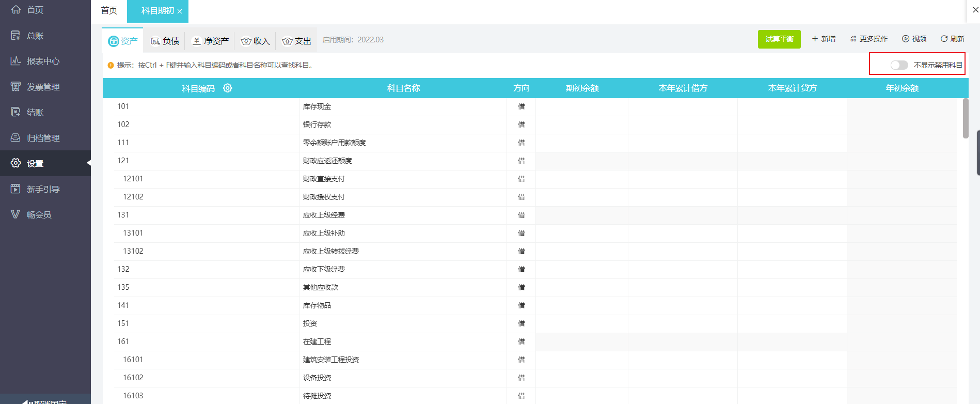Open the 更多操作 menu

(869, 39)
